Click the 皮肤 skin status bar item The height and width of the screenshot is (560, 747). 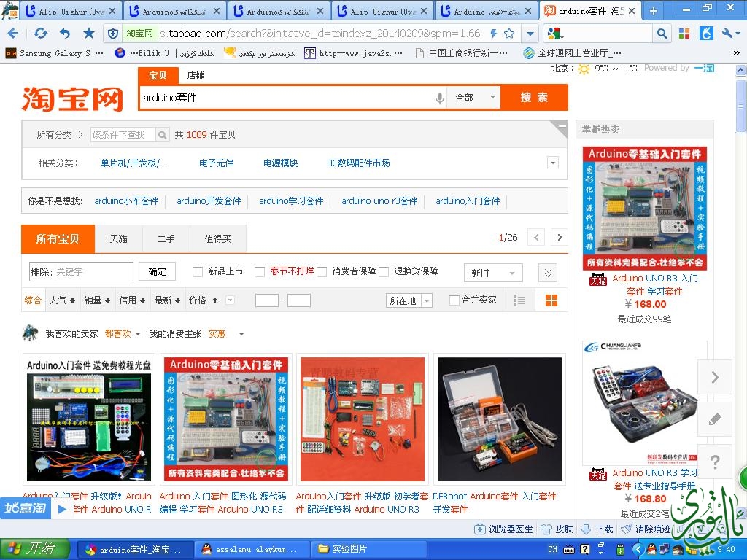click(557, 529)
